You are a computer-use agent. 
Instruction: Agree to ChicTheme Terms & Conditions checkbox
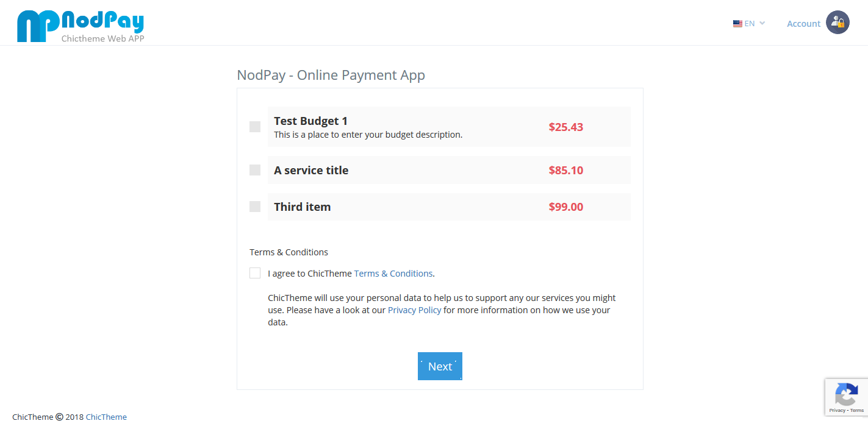[255, 273]
